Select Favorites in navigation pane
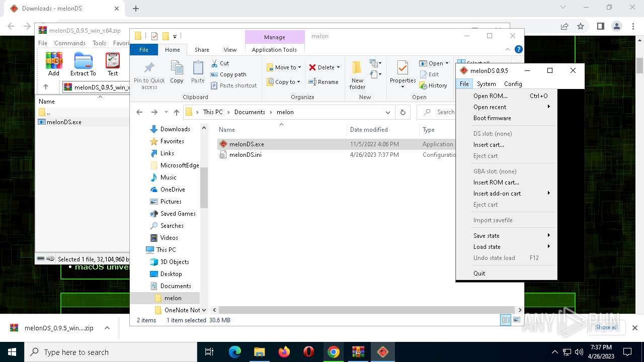The image size is (644, 362). (x=172, y=141)
